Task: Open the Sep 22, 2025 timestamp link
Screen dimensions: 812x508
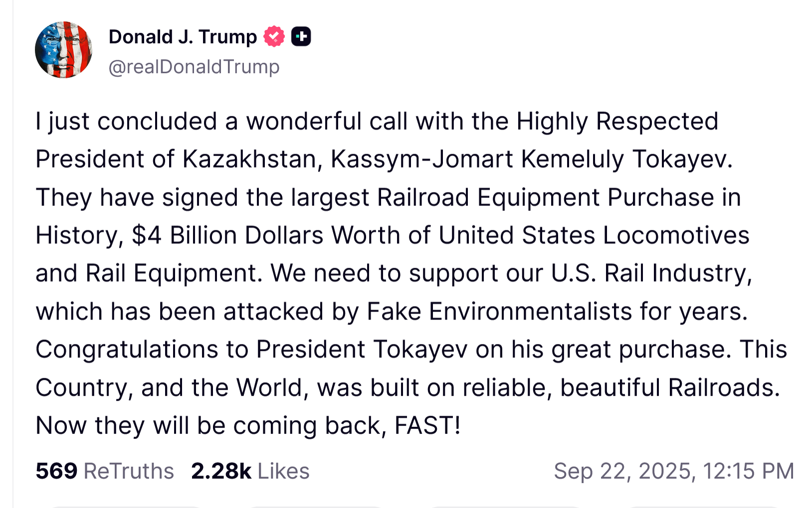Action: click(673, 471)
